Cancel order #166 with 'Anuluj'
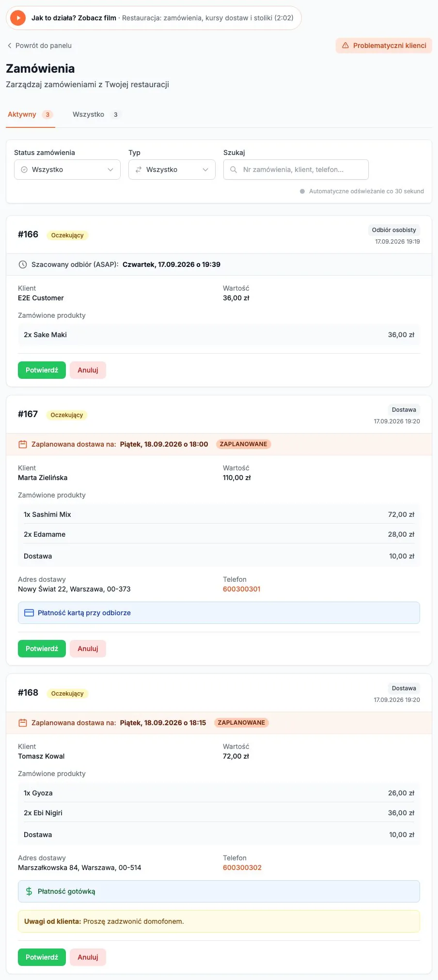Screen dimensions: 438x980 (88, 370)
